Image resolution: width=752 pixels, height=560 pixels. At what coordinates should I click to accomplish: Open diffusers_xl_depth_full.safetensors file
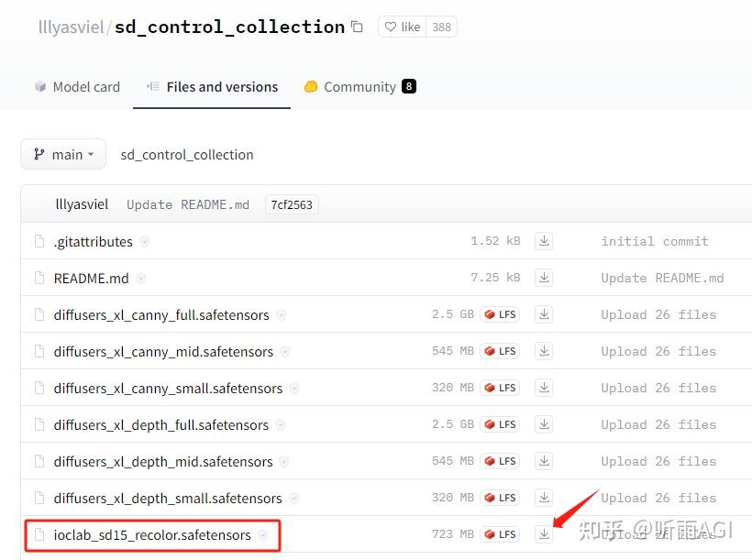click(x=161, y=424)
